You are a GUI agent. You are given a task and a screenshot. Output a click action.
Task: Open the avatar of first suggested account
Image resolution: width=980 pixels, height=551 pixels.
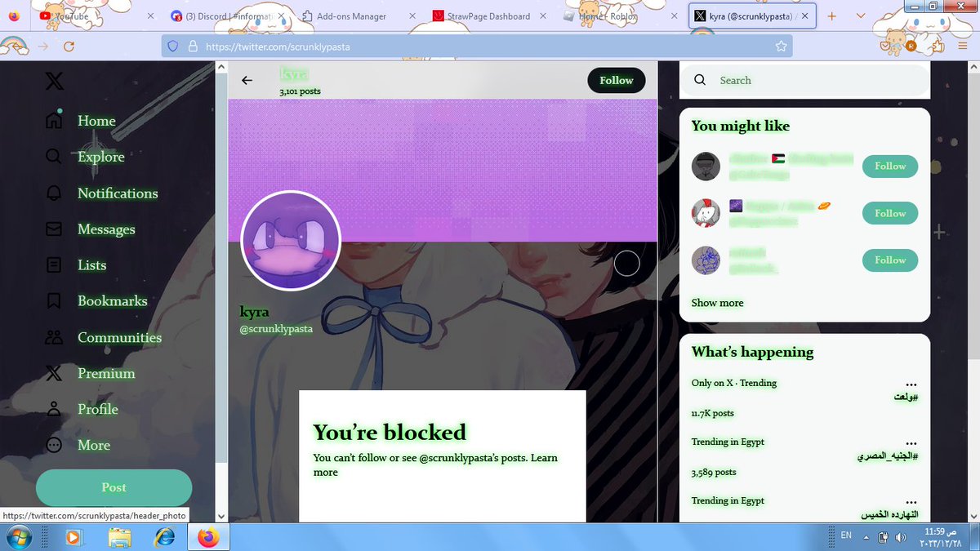pyautogui.click(x=706, y=166)
